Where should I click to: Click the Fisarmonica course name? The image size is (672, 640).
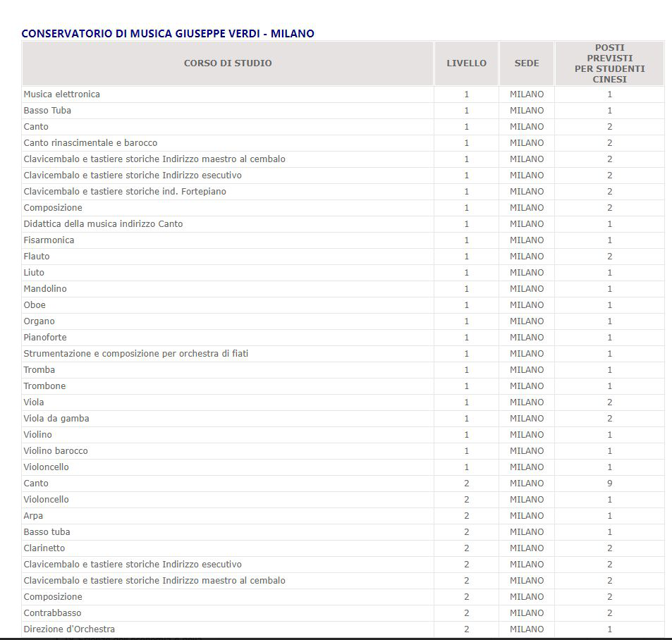[x=49, y=240]
